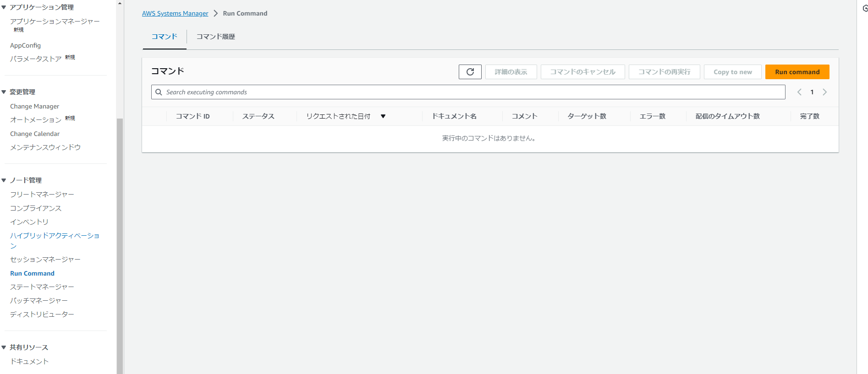Collapse the ノード管理 section
868x374 pixels.
tap(4, 180)
